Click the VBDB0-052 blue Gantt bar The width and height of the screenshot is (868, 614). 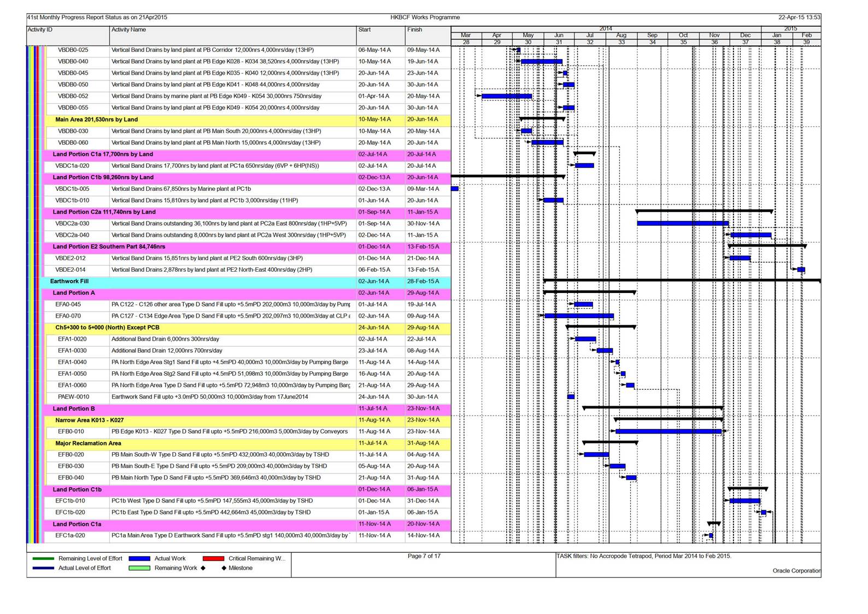click(507, 96)
